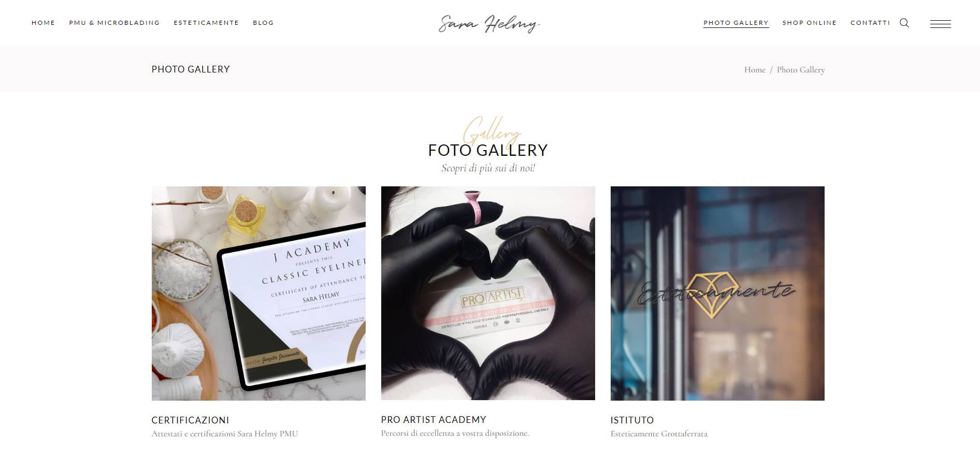980x455 pixels.
Task: Go to the HOME menu item
Action: click(44, 23)
